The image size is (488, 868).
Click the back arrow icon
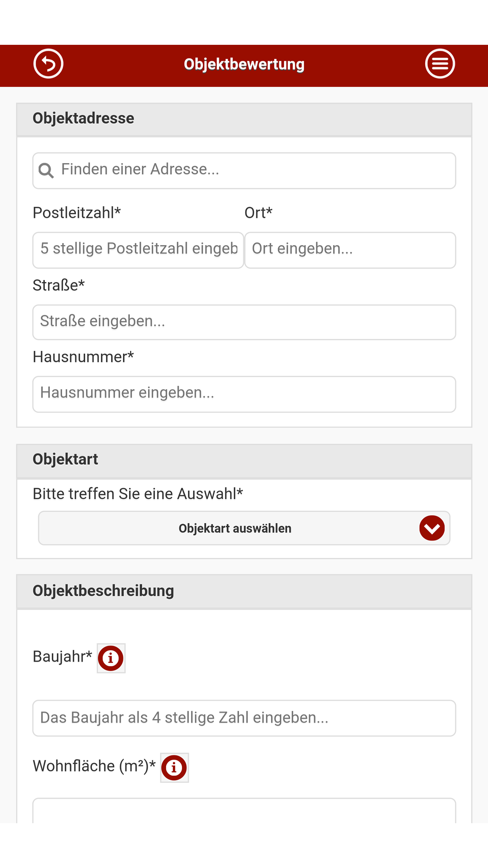(48, 63)
